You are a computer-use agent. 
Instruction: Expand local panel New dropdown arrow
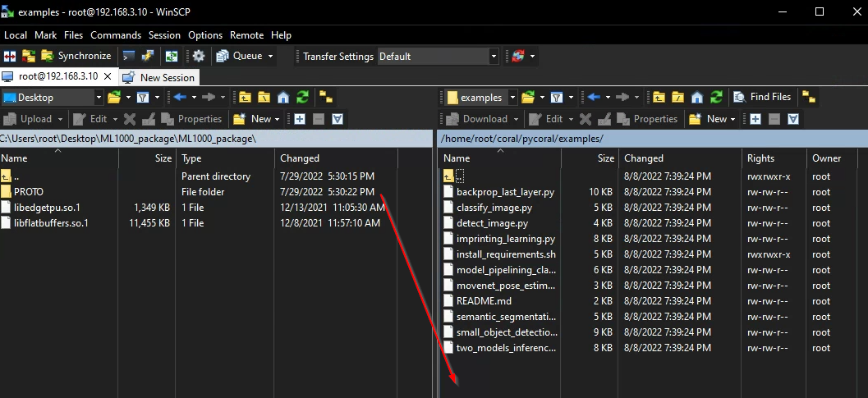[277, 119]
